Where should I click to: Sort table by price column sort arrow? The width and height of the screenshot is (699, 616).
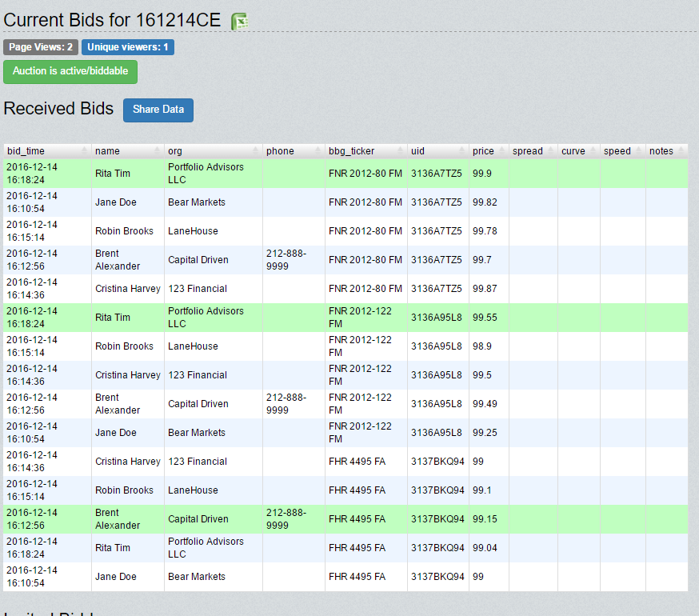pyautogui.click(x=502, y=151)
